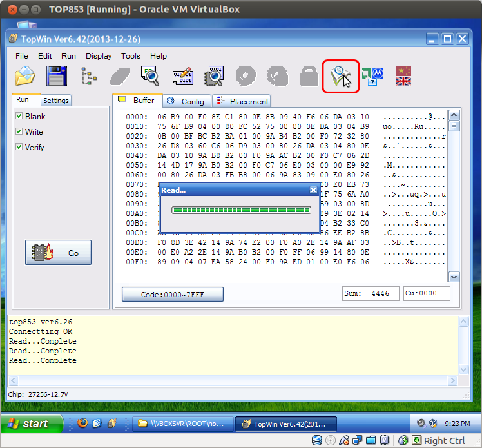Click the Sum: 4446 checksum field
Image resolution: width=482 pixels, height=448 pixels.
(x=371, y=293)
